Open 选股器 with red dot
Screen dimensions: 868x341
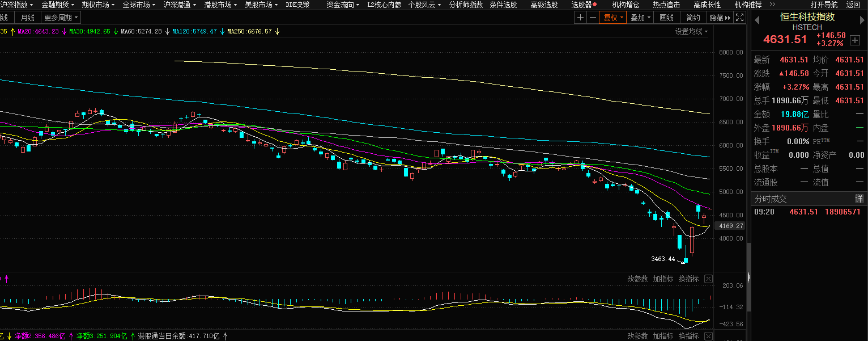tap(584, 5)
